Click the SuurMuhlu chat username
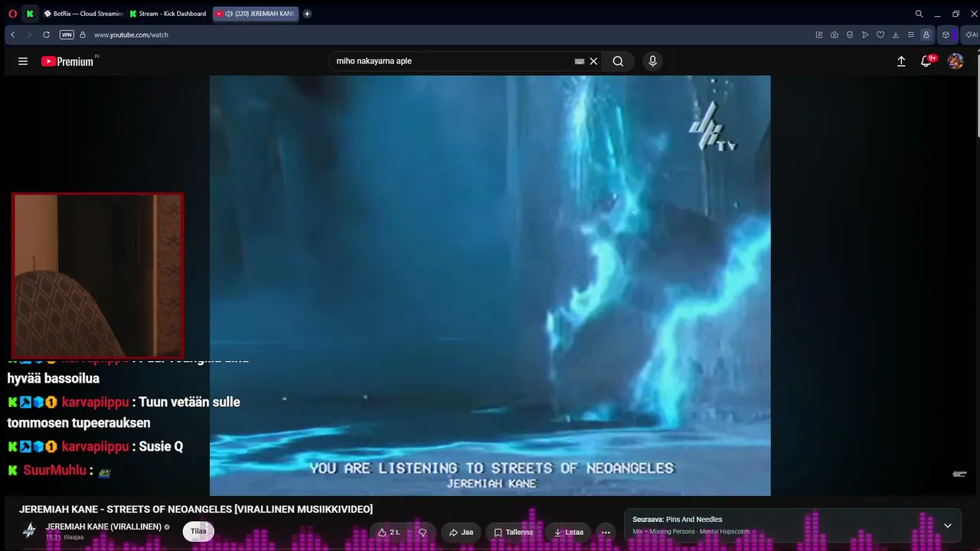 (x=54, y=470)
